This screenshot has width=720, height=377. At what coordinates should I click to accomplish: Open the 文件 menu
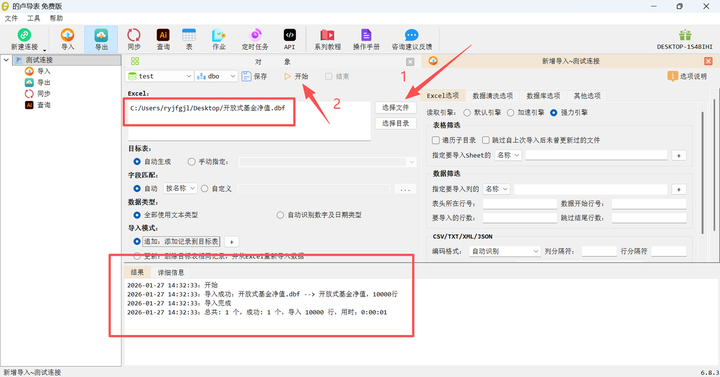11,18
